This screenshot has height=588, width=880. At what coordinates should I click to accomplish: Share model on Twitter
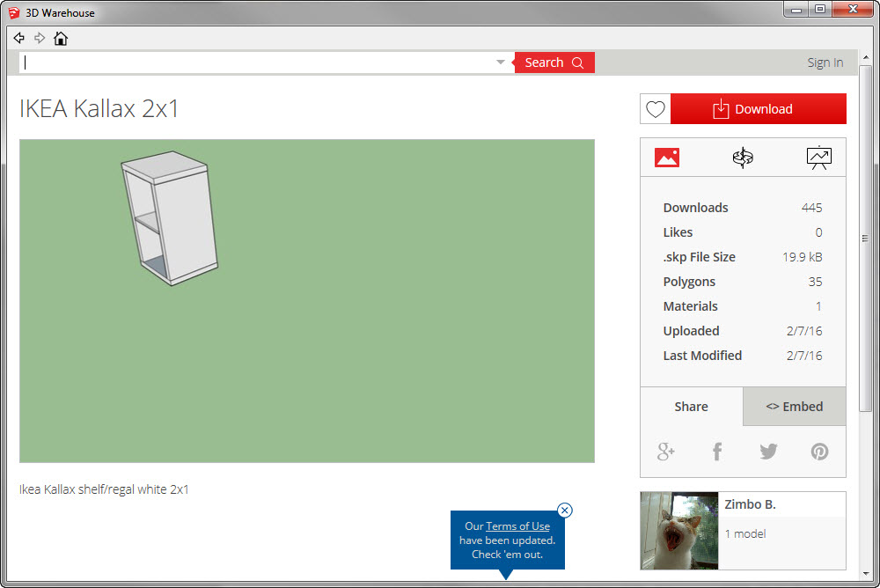768,451
